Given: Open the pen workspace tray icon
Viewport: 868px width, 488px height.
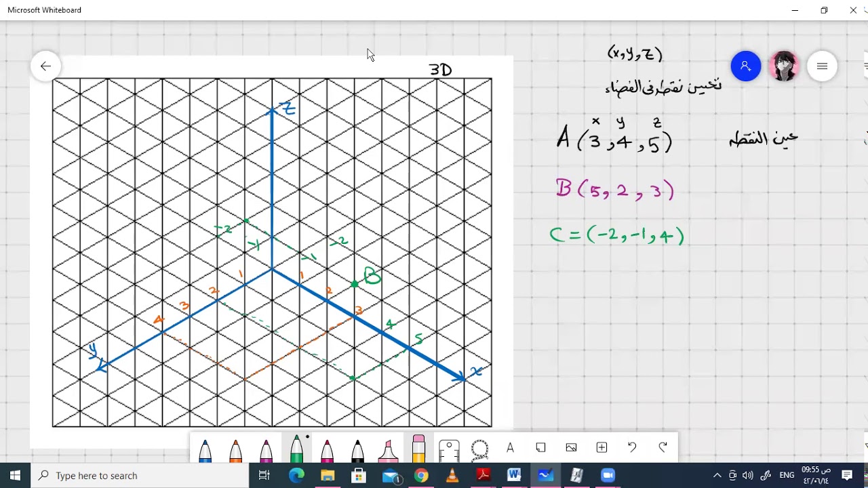Looking at the screenshot, I should pos(766,475).
